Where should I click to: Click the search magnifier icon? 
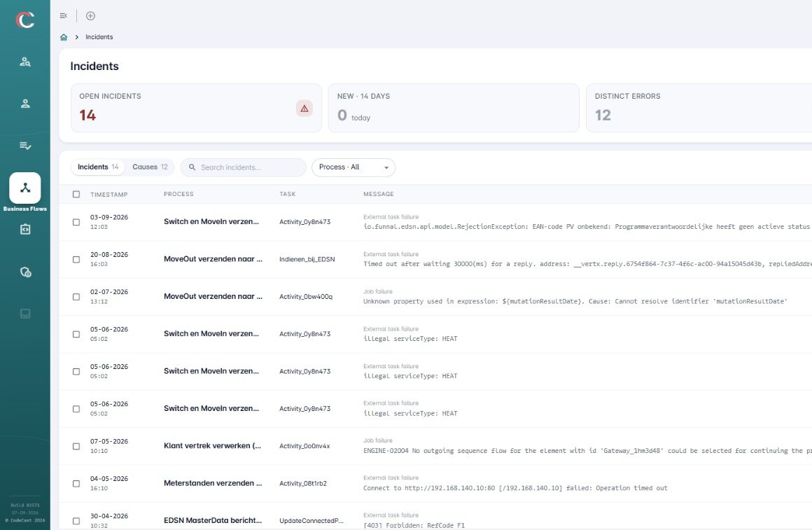click(192, 167)
